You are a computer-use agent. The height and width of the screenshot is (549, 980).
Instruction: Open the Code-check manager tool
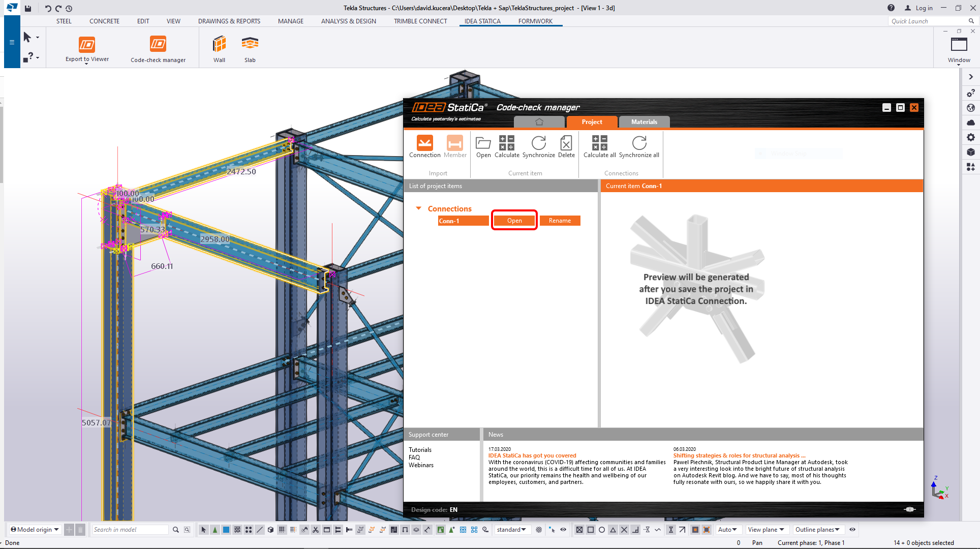coord(158,48)
